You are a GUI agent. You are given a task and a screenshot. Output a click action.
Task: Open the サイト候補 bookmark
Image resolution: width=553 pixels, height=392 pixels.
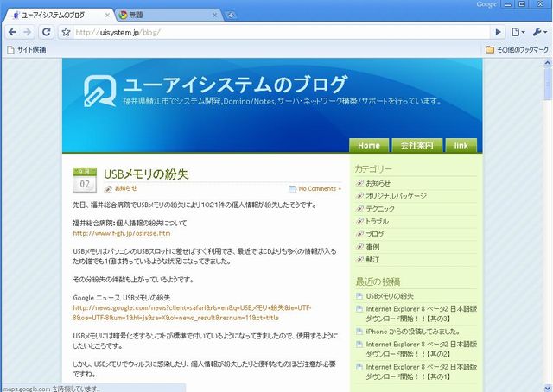point(27,50)
